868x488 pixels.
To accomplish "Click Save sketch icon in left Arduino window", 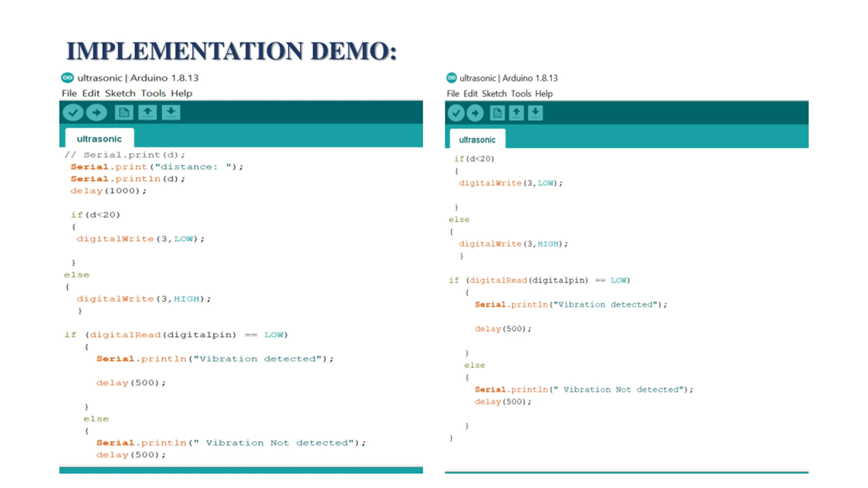I will [x=171, y=113].
